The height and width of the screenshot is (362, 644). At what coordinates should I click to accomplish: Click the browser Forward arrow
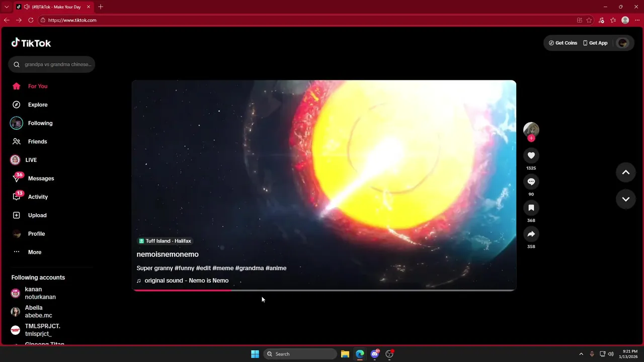[x=19, y=20]
